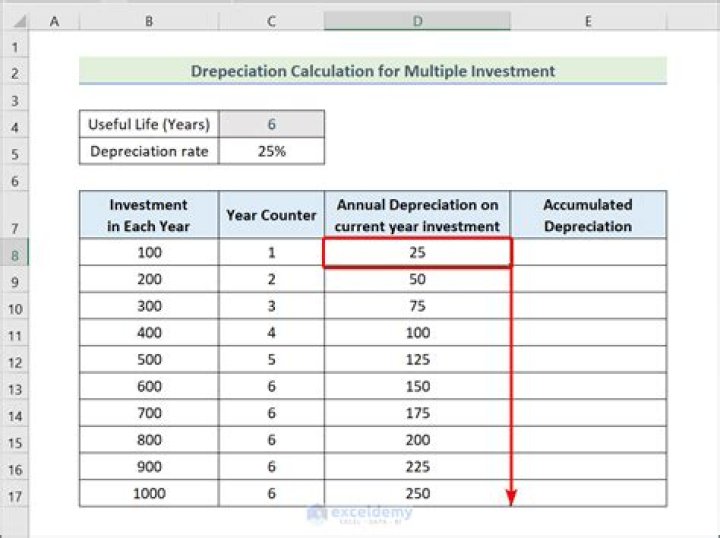The image size is (720, 538).
Task: Click column C header
Action: coord(271,21)
